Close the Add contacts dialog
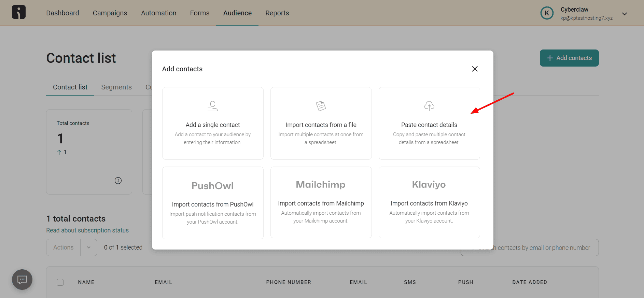The image size is (644, 298). click(x=475, y=69)
